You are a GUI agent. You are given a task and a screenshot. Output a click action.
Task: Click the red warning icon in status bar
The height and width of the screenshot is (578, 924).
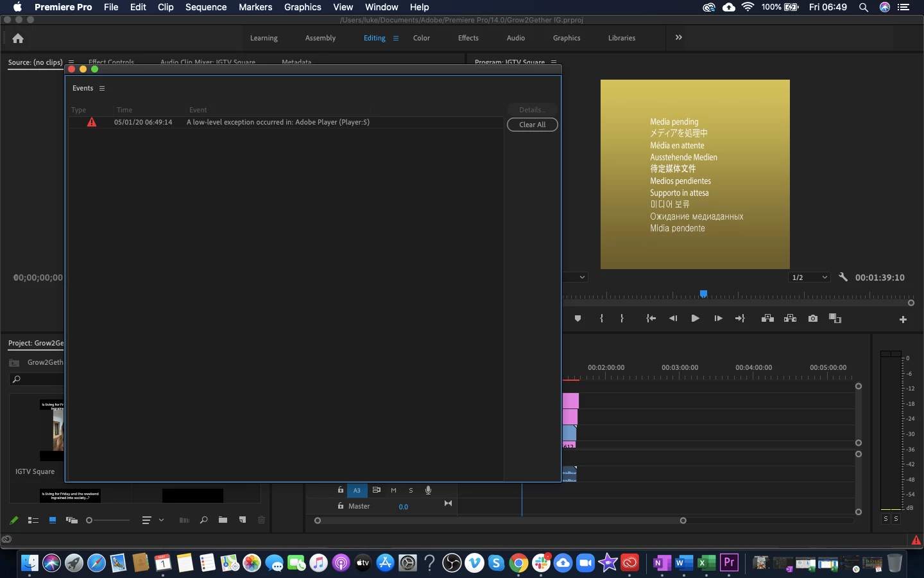(x=916, y=541)
